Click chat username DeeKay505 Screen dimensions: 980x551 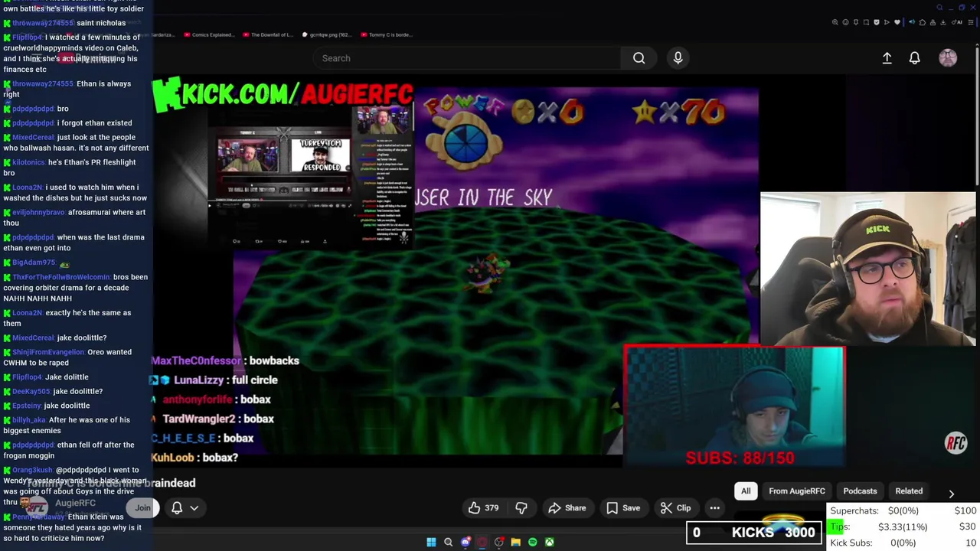(x=31, y=391)
